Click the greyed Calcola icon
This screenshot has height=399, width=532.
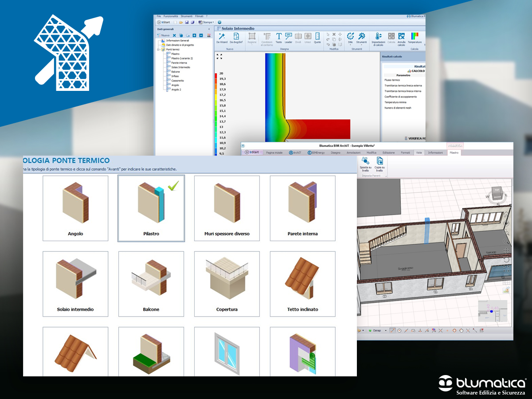[391, 36]
